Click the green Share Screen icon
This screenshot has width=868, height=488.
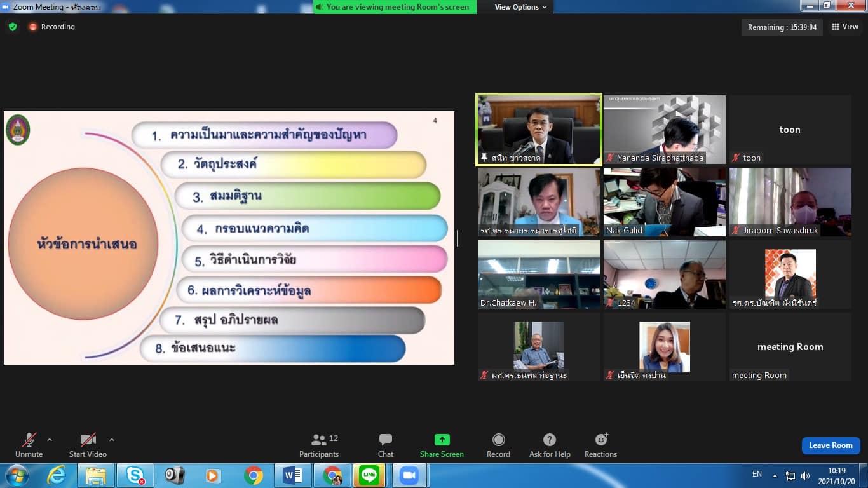(442, 440)
